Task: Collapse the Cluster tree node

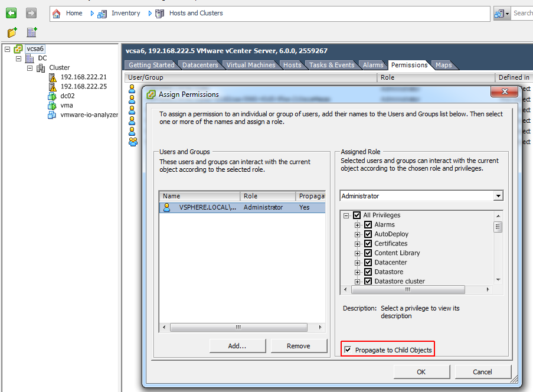Action: 30,68
